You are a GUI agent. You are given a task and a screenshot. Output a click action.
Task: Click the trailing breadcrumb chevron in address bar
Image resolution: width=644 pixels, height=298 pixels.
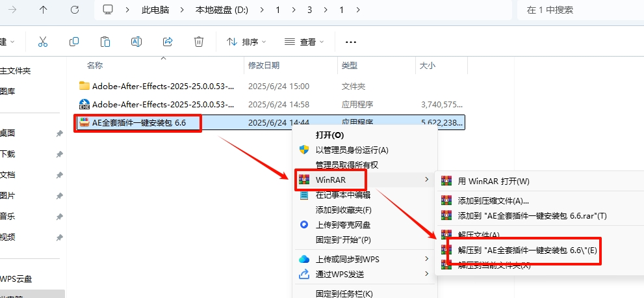[358, 10]
